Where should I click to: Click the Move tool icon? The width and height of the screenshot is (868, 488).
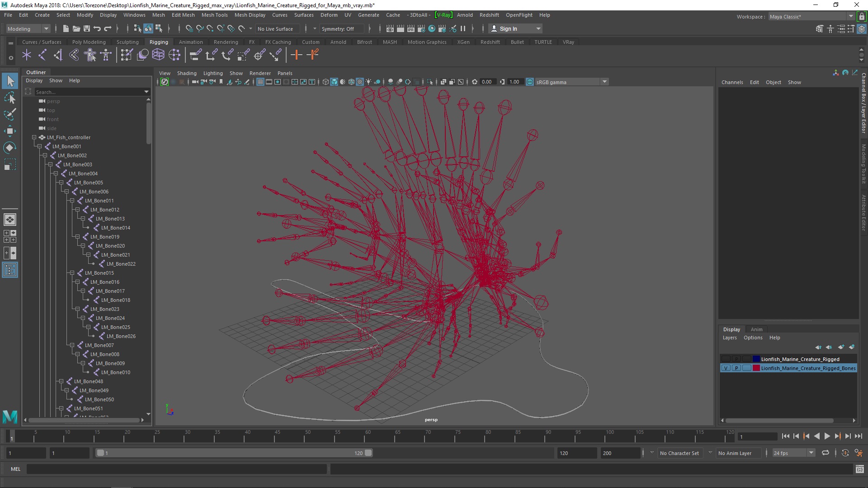9,131
